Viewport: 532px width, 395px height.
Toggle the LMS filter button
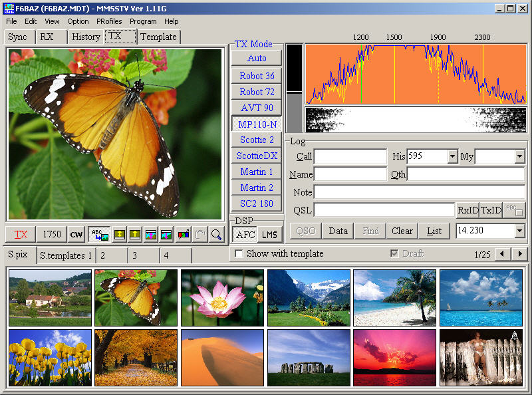(x=269, y=235)
